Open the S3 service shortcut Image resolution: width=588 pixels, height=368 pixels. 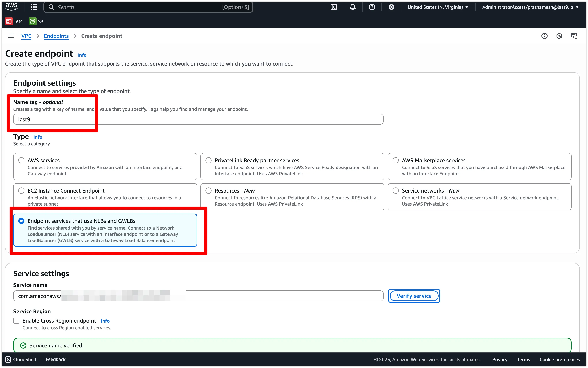pos(36,21)
